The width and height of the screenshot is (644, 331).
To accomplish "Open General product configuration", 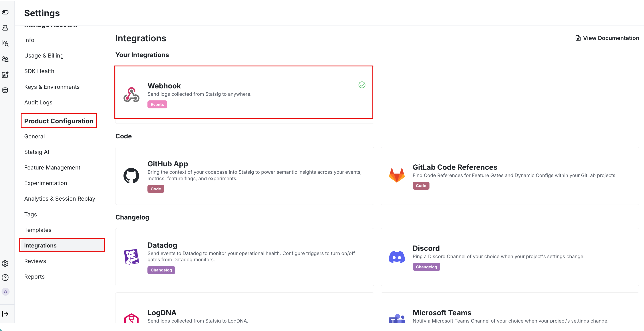I will tap(34, 136).
